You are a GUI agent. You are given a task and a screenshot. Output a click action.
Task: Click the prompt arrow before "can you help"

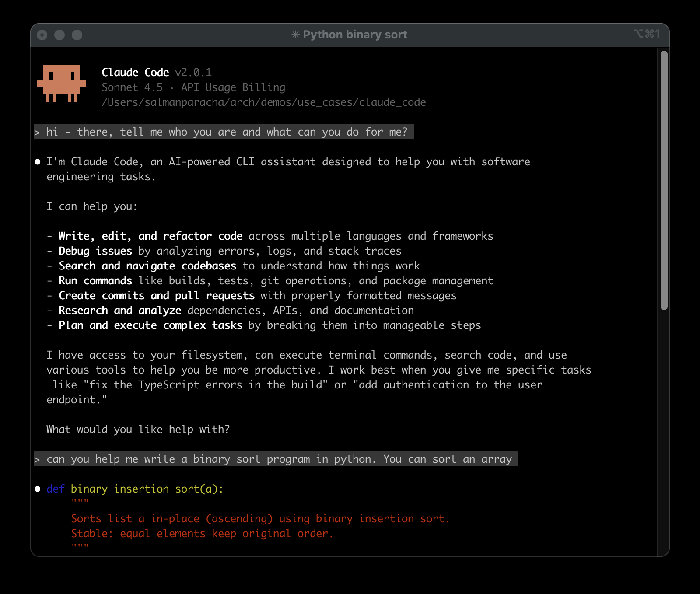coord(38,459)
